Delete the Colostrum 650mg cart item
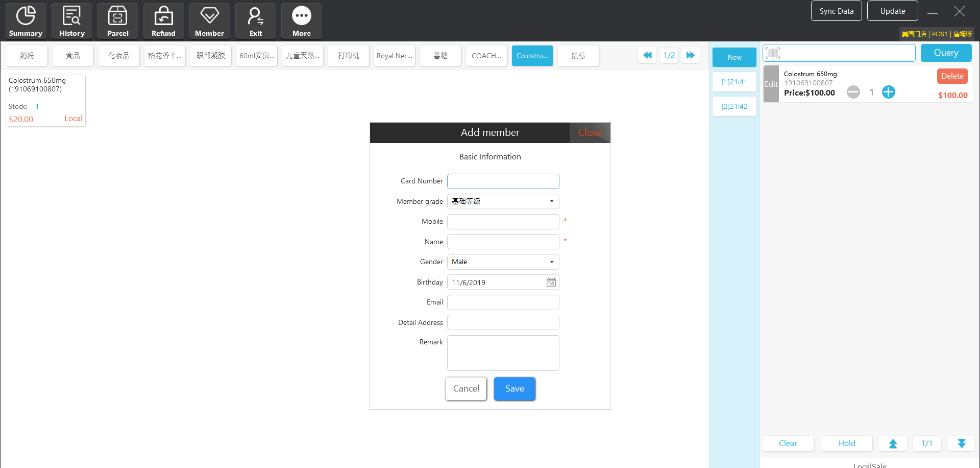Image resolution: width=980 pixels, height=468 pixels. [952, 76]
